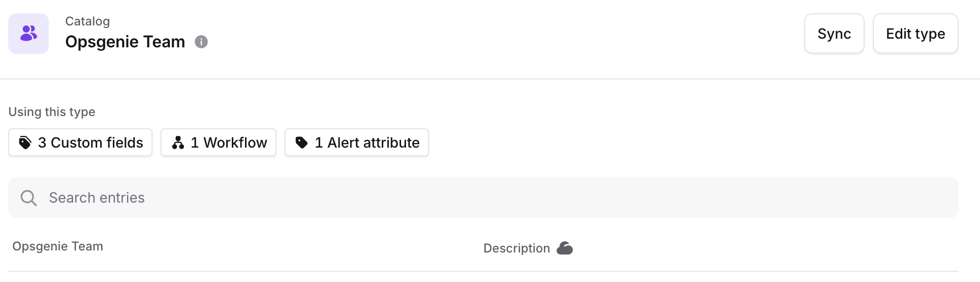The height and width of the screenshot is (282, 980).
Task: Click the Using this type label
Action: [52, 112]
